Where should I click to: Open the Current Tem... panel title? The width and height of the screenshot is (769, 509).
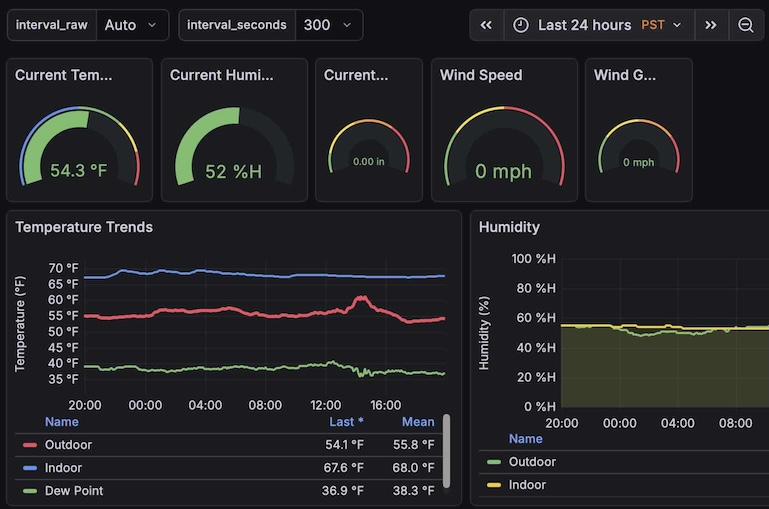(64, 75)
